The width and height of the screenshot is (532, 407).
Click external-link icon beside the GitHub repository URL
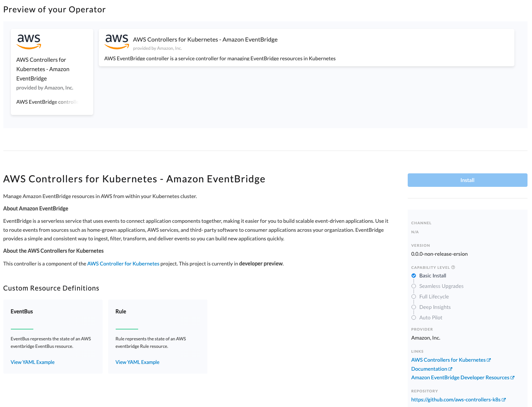click(504, 400)
